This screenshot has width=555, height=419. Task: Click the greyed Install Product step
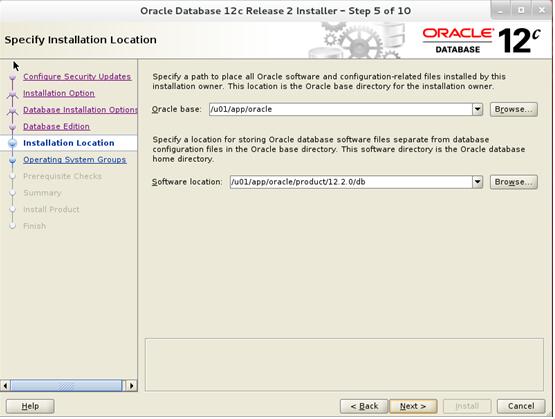[51, 210]
